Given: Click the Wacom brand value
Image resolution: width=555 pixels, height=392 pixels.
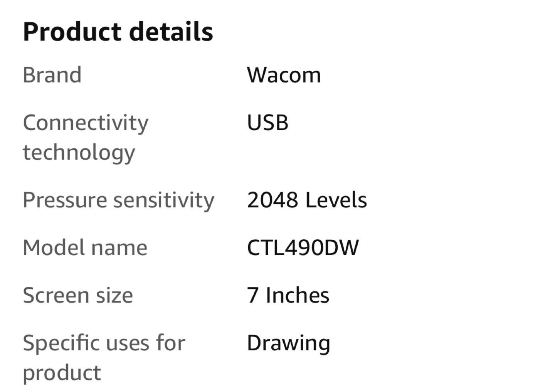Looking at the screenshot, I should (284, 75).
